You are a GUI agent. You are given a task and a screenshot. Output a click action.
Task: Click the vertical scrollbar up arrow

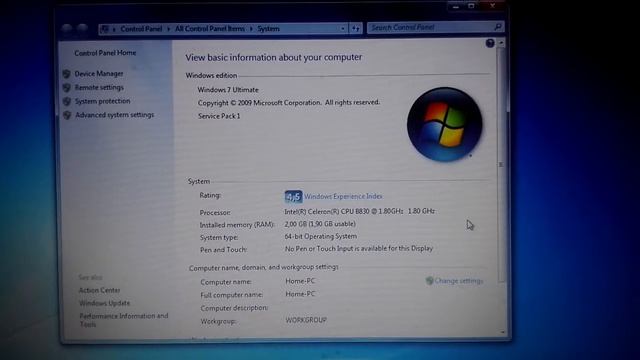501,42
